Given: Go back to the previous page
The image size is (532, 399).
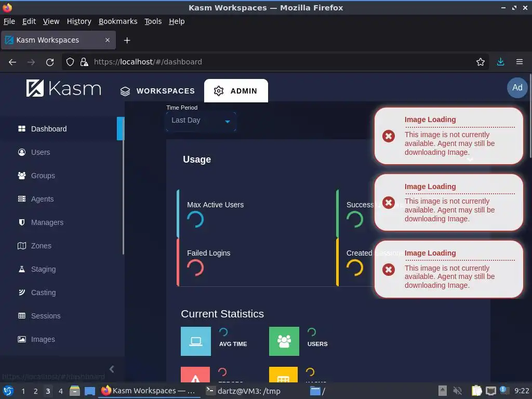Looking at the screenshot, I should [12, 62].
